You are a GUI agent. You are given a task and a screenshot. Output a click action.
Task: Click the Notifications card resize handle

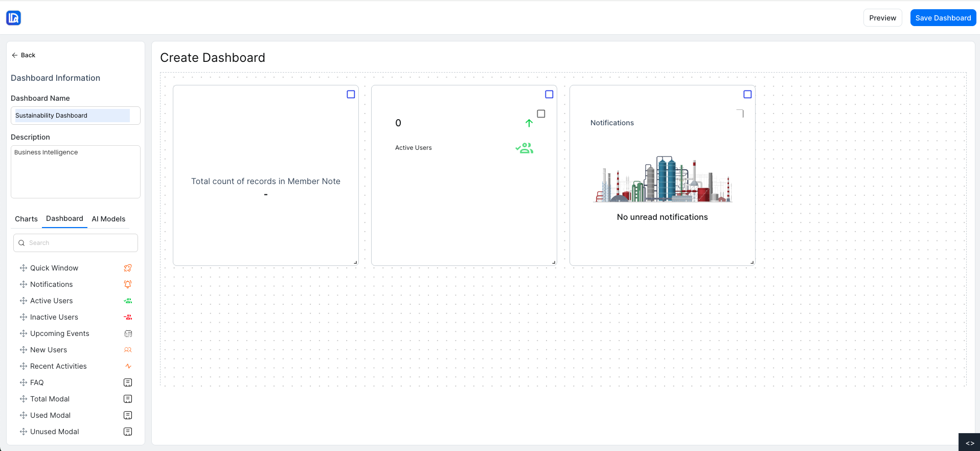752,262
